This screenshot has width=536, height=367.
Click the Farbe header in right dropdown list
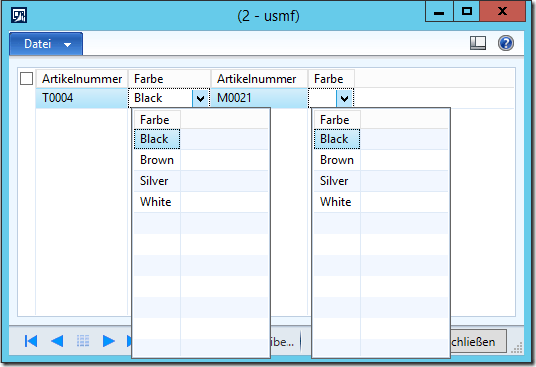point(337,120)
